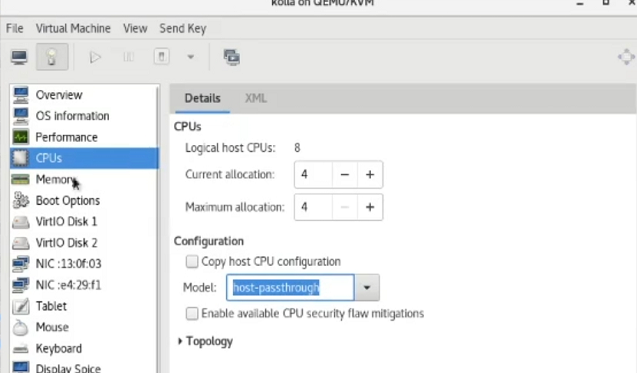Open the View menu
Viewport: 637px width, 373px height.
(x=135, y=28)
